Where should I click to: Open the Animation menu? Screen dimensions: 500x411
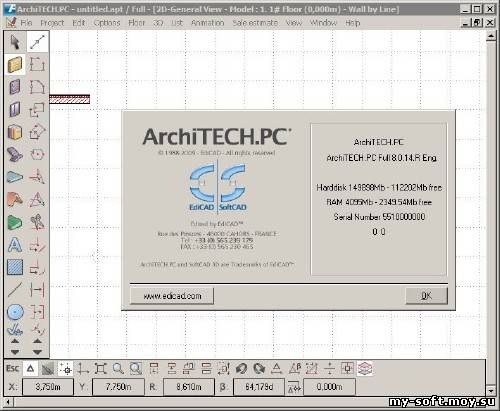207,23
